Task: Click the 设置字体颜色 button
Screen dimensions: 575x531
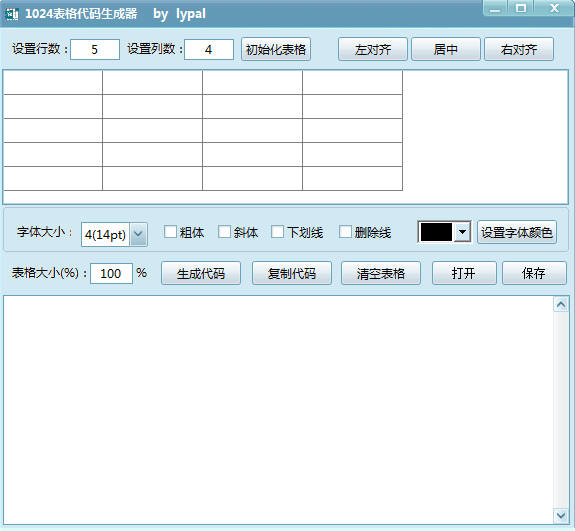Action: (517, 232)
